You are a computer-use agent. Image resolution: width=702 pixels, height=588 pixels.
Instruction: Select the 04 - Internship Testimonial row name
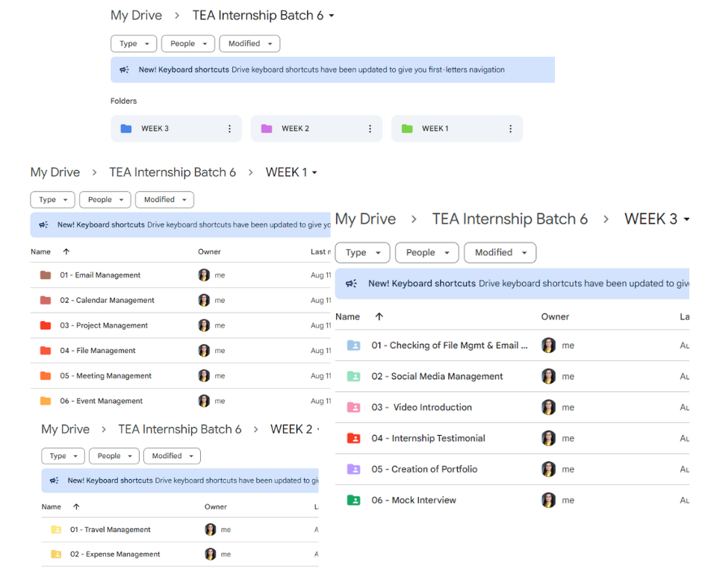pyautogui.click(x=428, y=438)
